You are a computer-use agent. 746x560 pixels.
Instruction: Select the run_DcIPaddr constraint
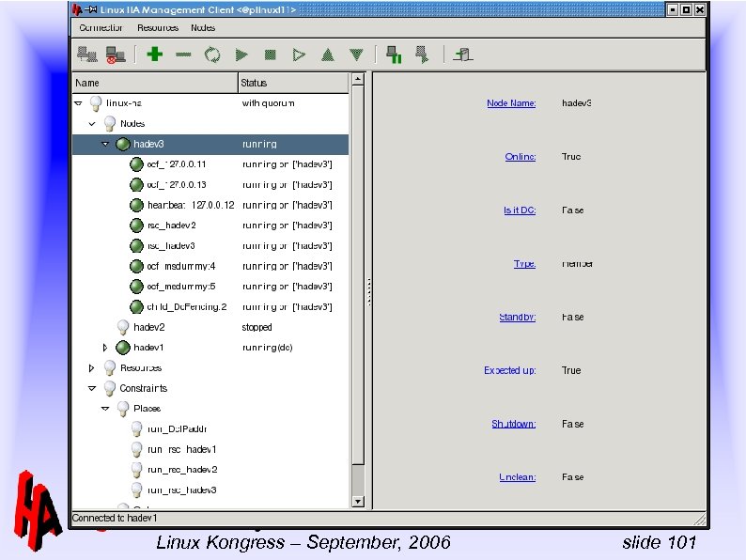(210, 429)
